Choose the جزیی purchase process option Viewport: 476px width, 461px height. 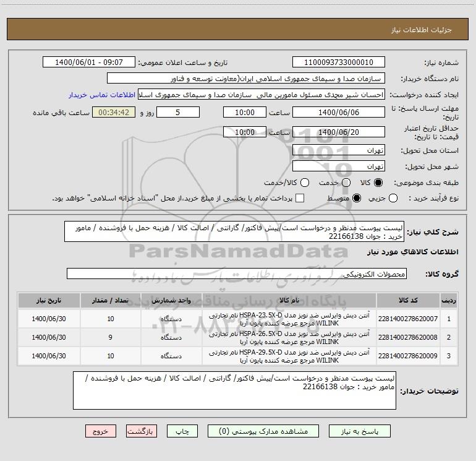pyautogui.click(x=393, y=198)
